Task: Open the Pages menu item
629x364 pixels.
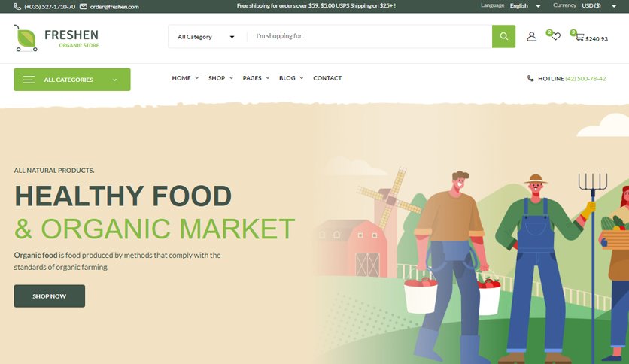Action: click(257, 78)
